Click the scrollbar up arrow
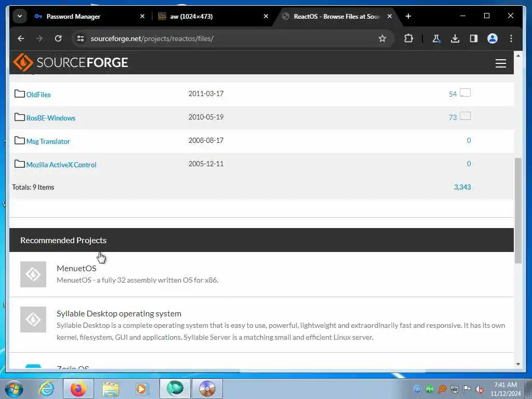This screenshot has height=399, width=532. point(518,55)
